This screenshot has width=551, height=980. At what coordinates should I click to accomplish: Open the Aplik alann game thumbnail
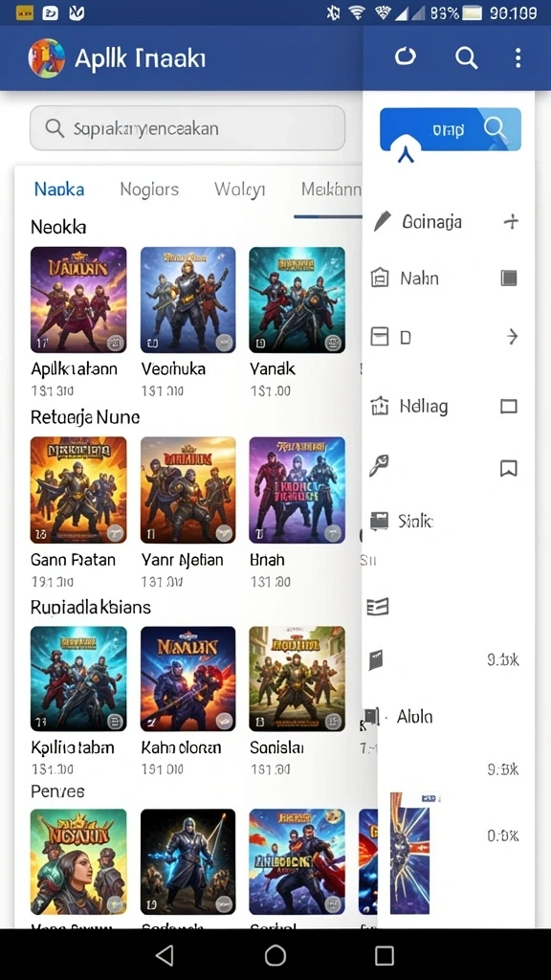click(78, 300)
